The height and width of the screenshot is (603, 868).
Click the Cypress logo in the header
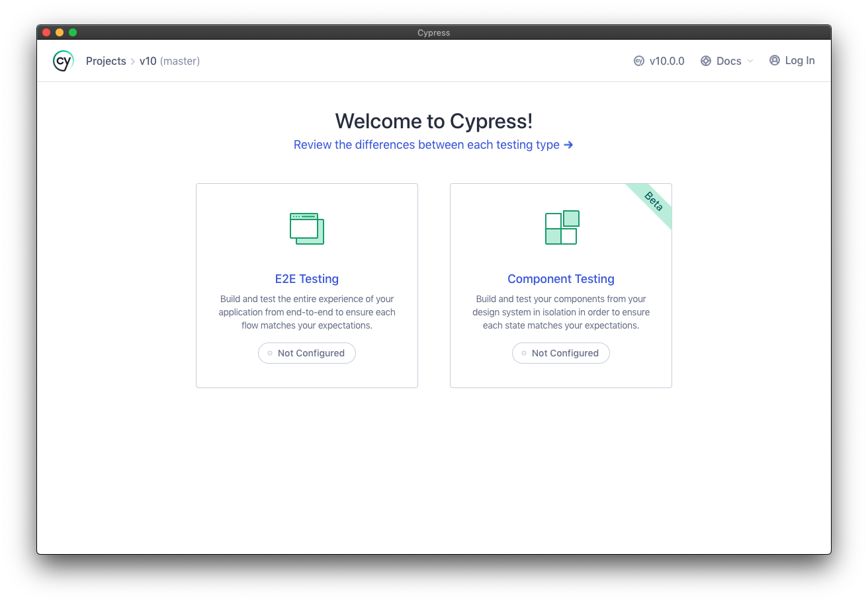click(63, 61)
